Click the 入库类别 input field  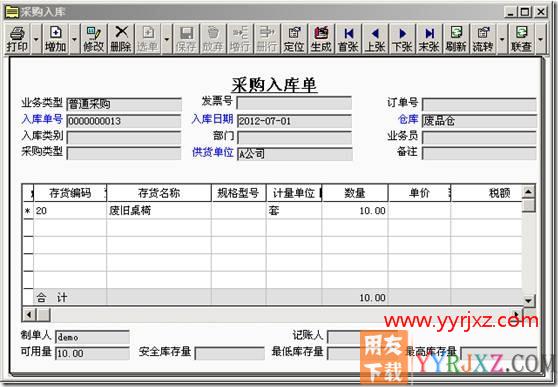[124, 138]
